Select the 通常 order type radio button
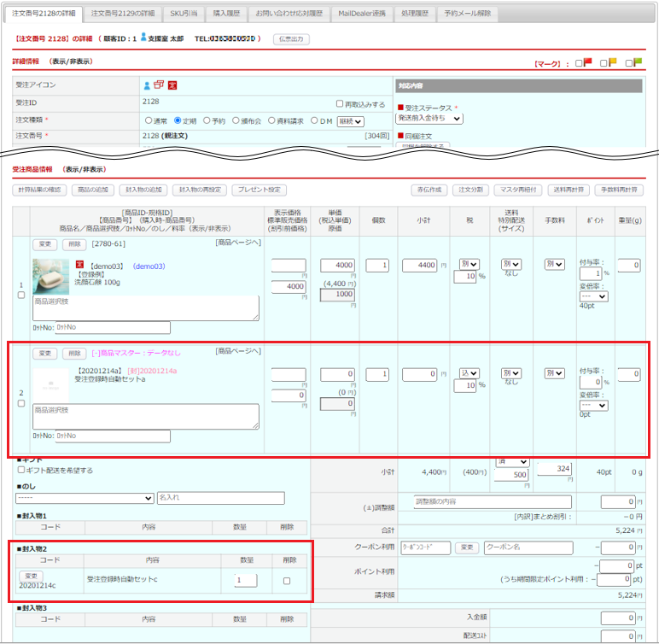659x644 pixels. coord(149,121)
